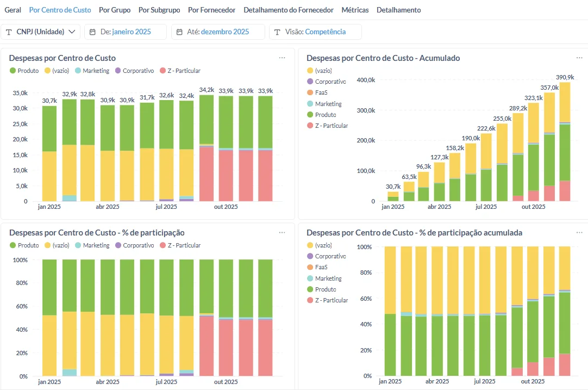Click the text icon in the Visão filter
Viewport: 588px width, 390px height.
click(x=277, y=32)
